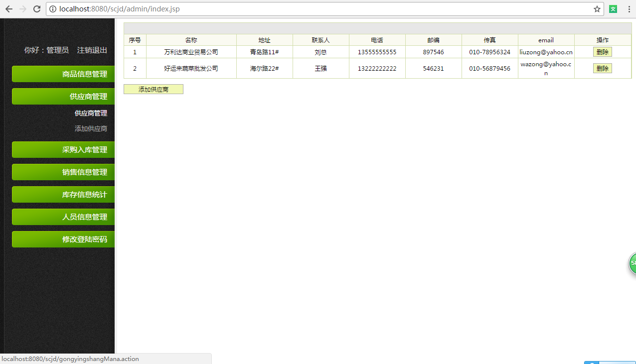The width and height of the screenshot is (636, 364).
Task: Open the 人员信息管理 menu
Action: point(63,217)
